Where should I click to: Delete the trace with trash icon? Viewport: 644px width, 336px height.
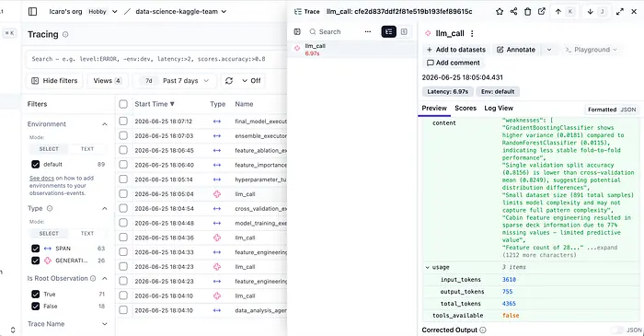pyautogui.click(x=527, y=11)
